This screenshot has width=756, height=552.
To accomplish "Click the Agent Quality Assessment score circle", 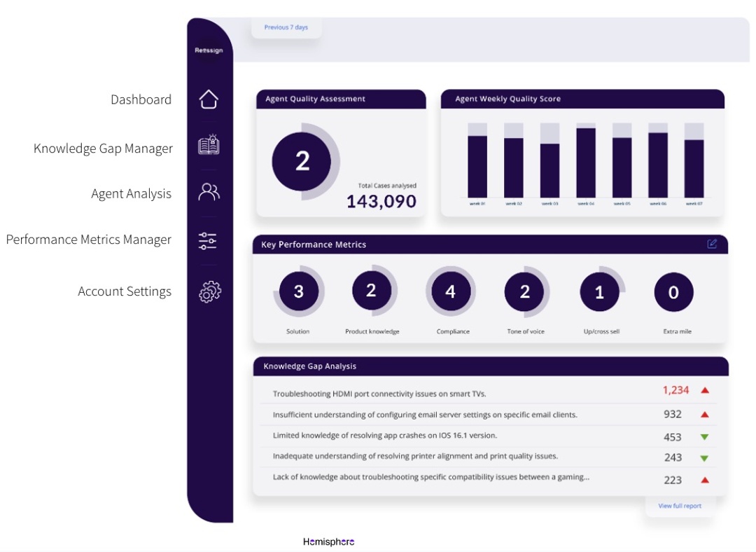I will (x=302, y=161).
